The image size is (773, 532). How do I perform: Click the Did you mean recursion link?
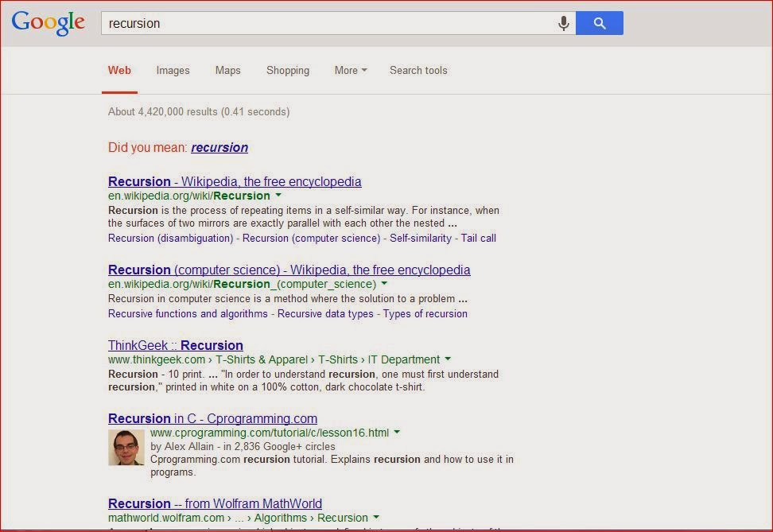click(x=219, y=147)
